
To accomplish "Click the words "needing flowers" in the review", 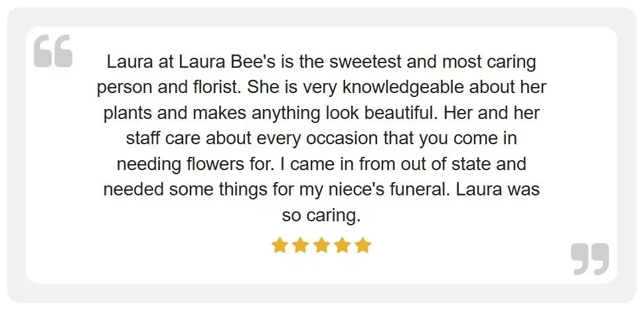I will (x=185, y=163).
